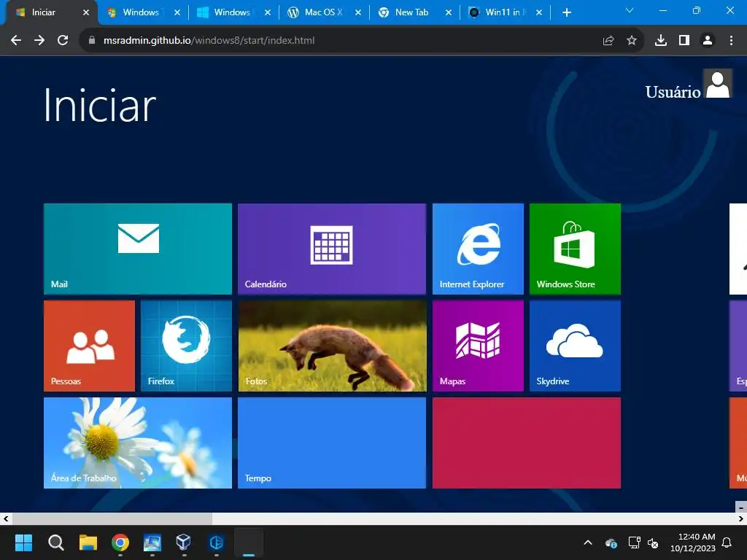Click the Usuário avatar icon
This screenshot has height=560, width=747.
coord(718,84)
